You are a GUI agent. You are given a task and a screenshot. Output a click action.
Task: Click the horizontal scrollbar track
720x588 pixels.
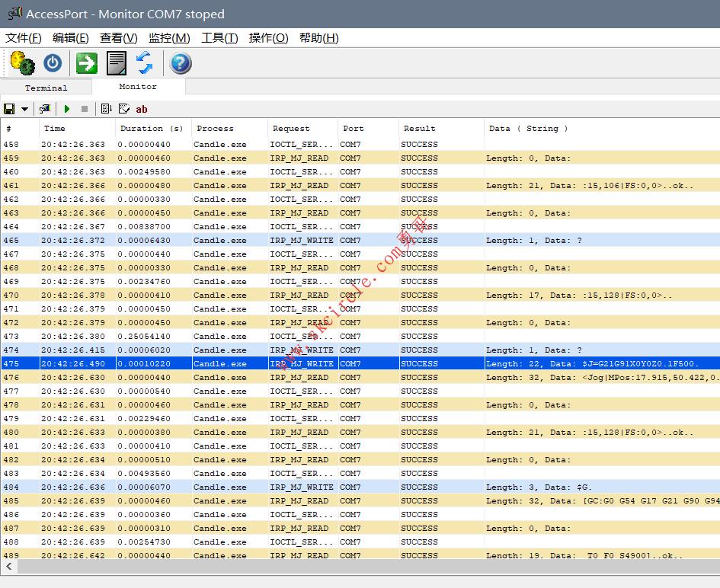pos(368,567)
